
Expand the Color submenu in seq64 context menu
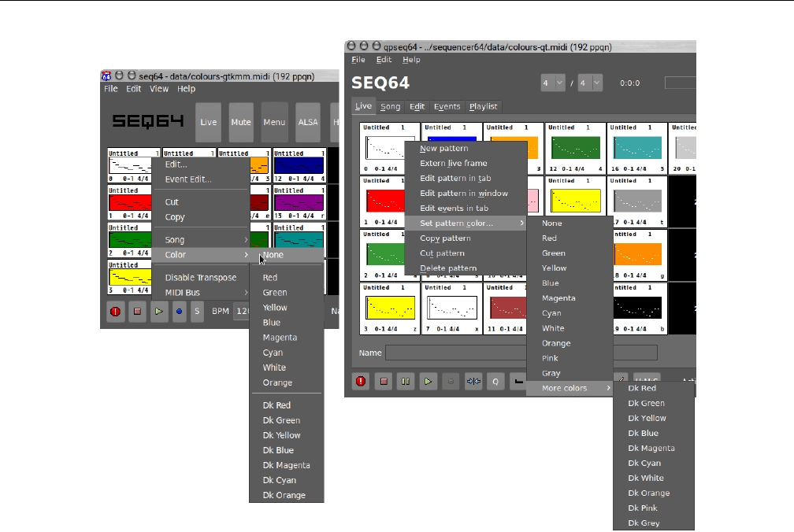click(x=201, y=255)
